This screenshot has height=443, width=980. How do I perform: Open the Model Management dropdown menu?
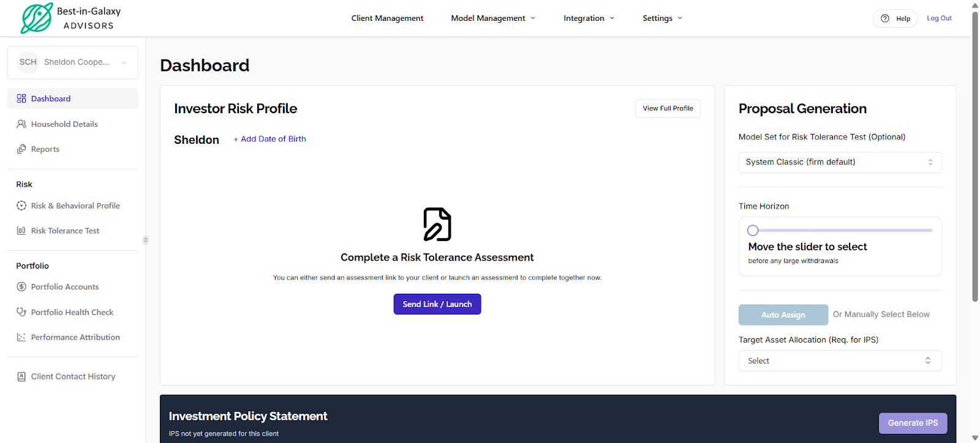[x=493, y=18]
